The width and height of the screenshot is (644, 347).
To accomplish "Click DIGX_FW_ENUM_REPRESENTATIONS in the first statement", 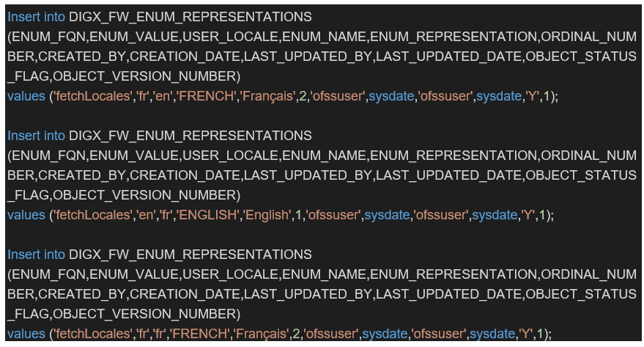I will pyautogui.click(x=190, y=16).
